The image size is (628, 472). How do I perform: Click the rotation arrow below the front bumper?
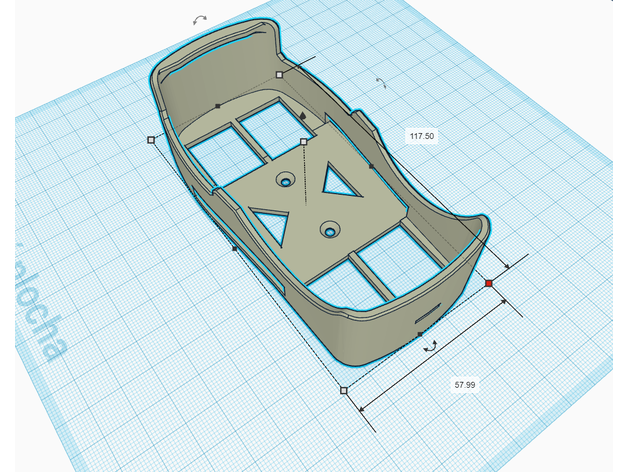coord(430,346)
